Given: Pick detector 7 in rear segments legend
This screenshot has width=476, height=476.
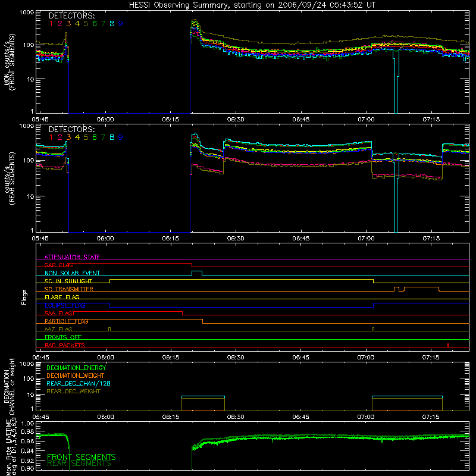Looking at the screenshot, I should [x=103, y=137].
